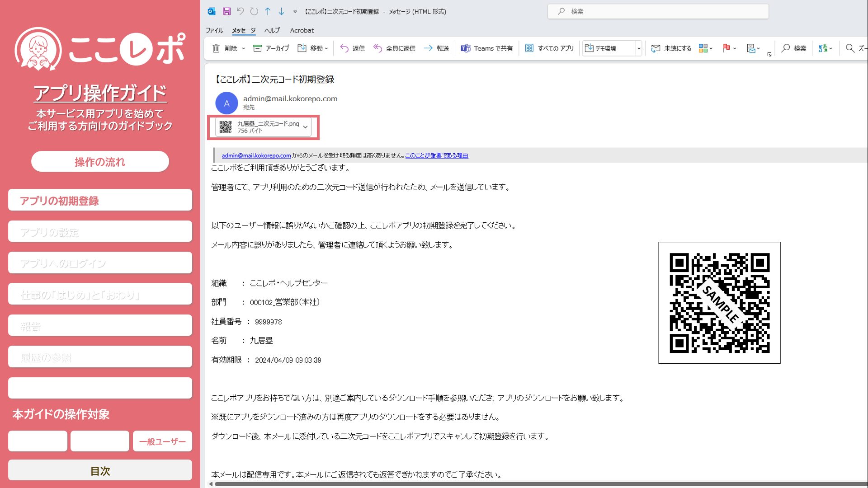This screenshot has width=868, height=488.
Task: Open the デモ環境 quick steps dropdown
Action: tap(639, 48)
